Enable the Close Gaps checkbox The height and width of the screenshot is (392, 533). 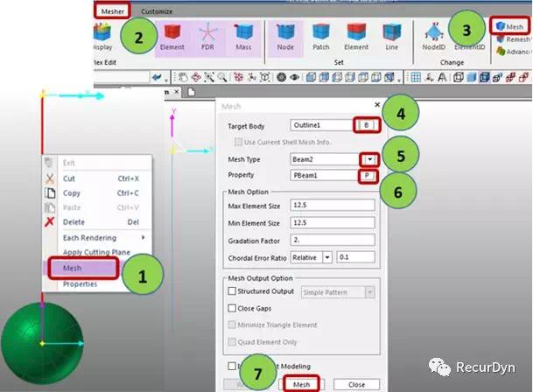point(232,308)
